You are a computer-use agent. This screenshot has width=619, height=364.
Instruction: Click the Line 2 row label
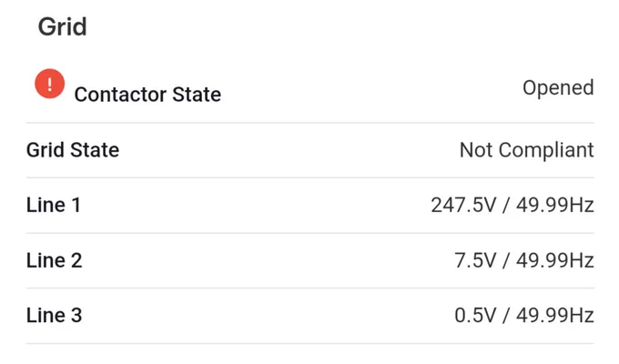tap(54, 260)
